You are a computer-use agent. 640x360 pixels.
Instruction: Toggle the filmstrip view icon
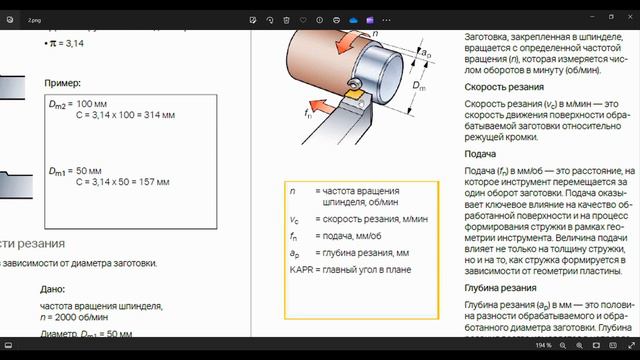click(8, 345)
